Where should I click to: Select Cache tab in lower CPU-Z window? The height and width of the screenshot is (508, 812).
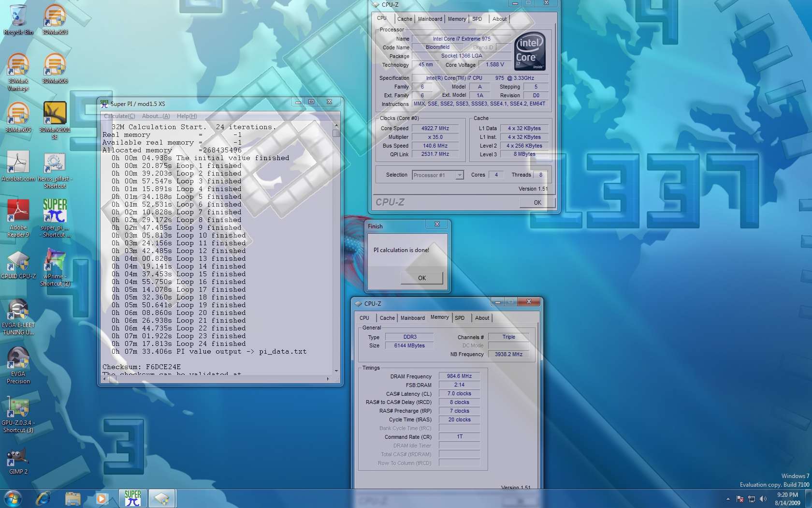387,318
